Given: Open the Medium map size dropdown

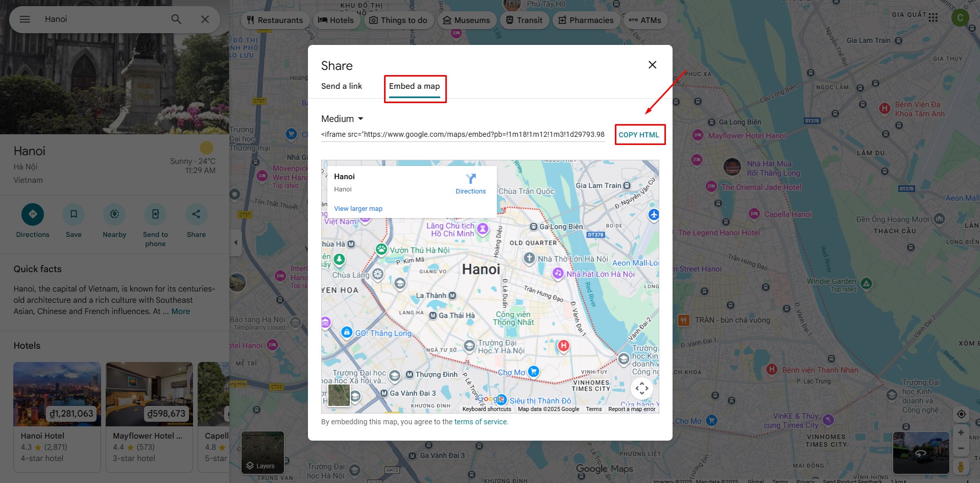Looking at the screenshot, I should [x=341, y=118].
